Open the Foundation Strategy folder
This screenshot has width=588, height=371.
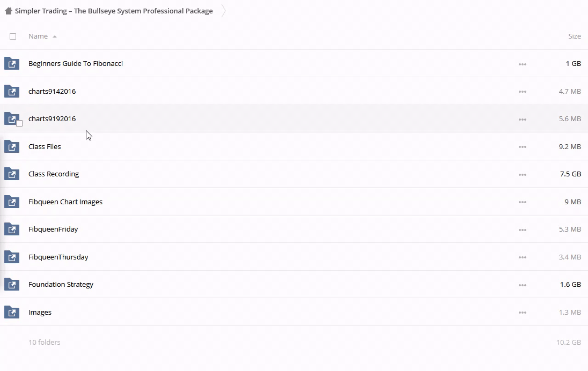point(61,285)
